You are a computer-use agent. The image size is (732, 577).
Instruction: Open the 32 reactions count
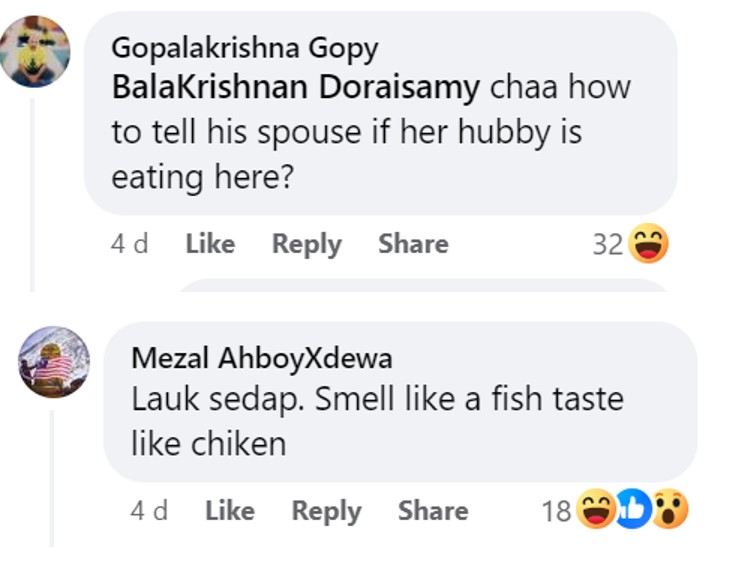pos(607,245)
